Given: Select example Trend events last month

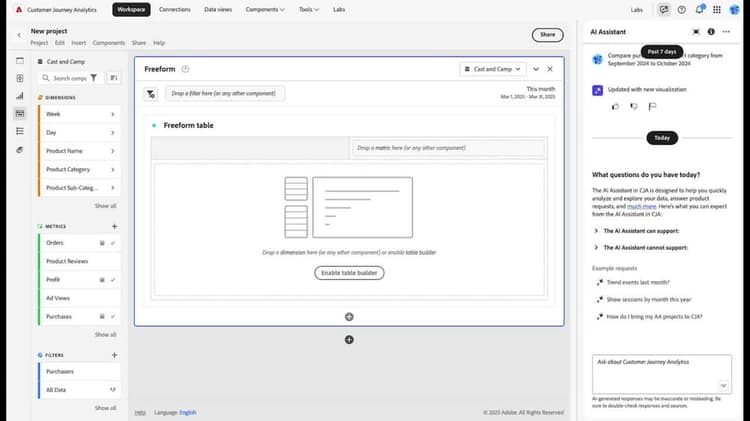Looking at the screenshot, I should coord(638,282).
